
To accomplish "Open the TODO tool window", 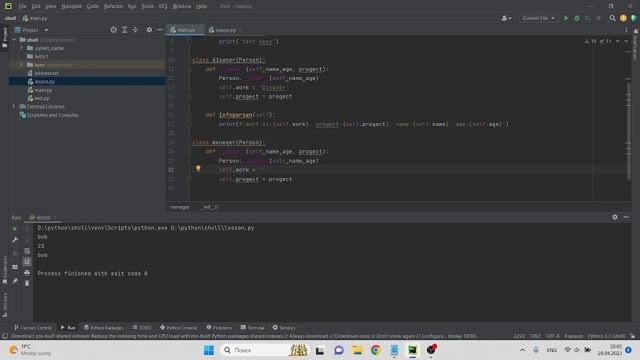I will click(x=142, y=327).
